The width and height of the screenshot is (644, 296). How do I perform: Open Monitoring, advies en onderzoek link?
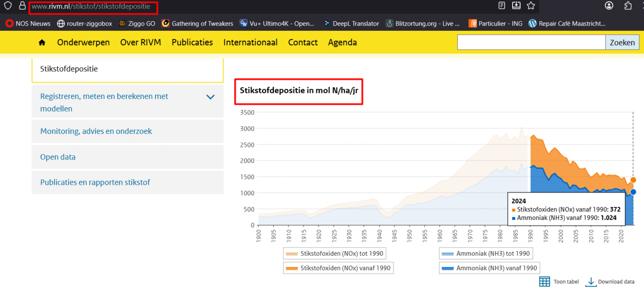pos(96,131)
